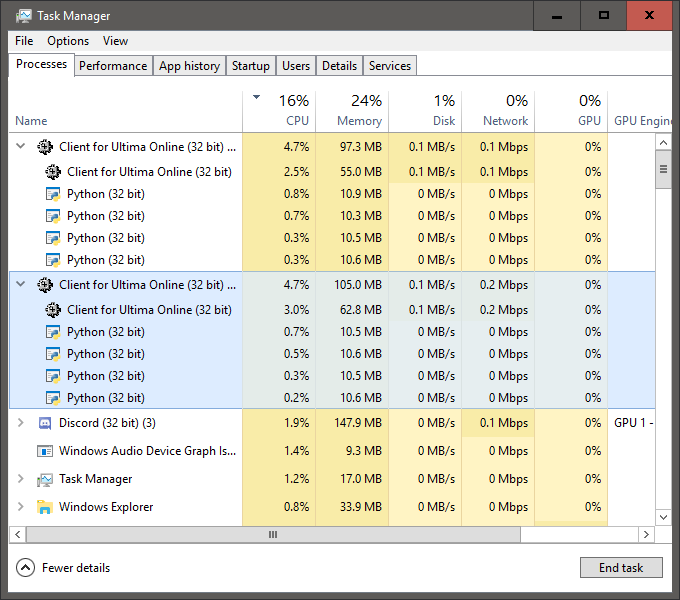This screenshot has height=600, width=680.
Task: Expand the Task Manager process group
Action: pos(20,479)
